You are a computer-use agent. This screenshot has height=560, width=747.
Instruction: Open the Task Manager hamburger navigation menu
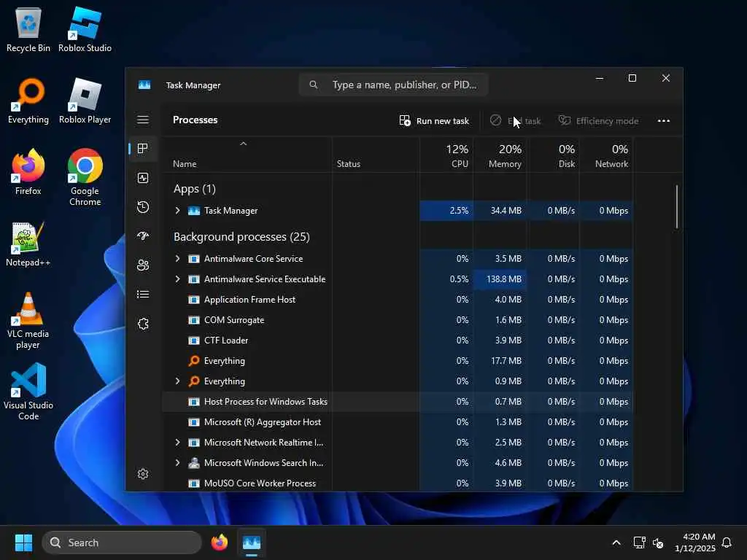tap(143, 120)
